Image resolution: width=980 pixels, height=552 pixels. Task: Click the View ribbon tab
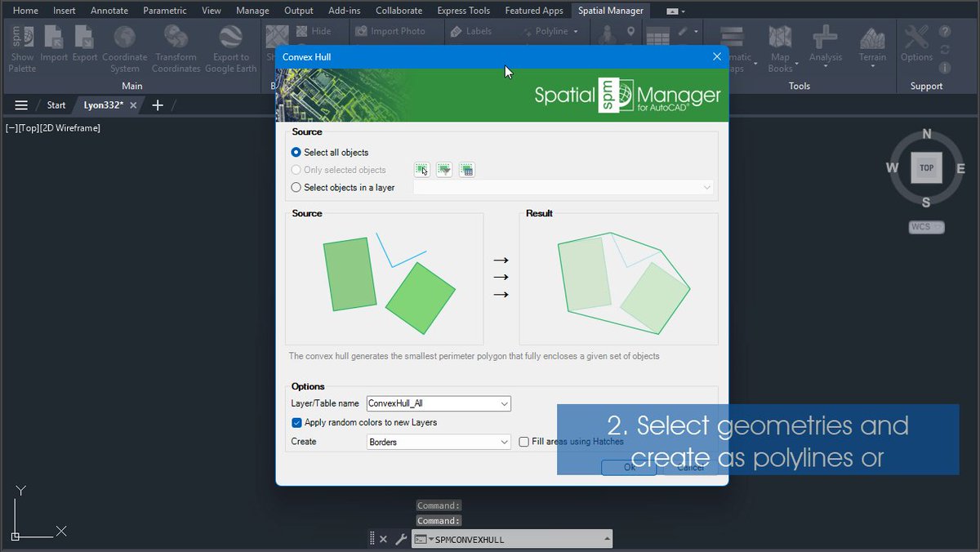pos(212,11)
